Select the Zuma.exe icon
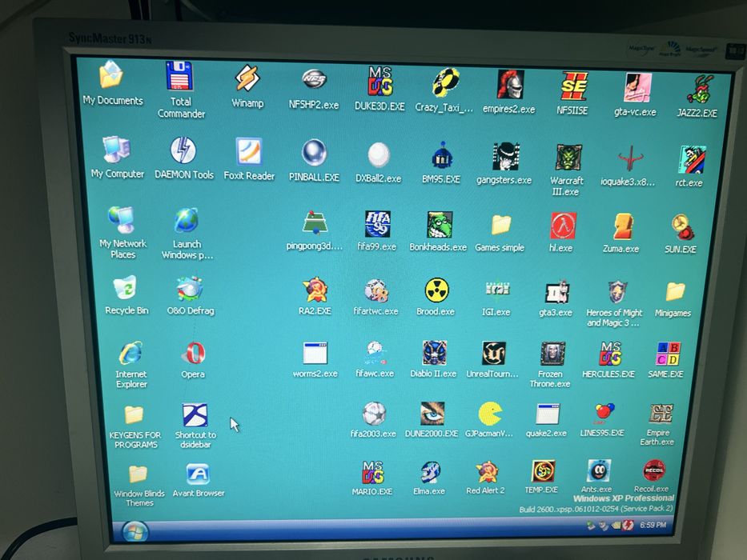This screenshot has height=560, width=747. [x=623, y=226]
